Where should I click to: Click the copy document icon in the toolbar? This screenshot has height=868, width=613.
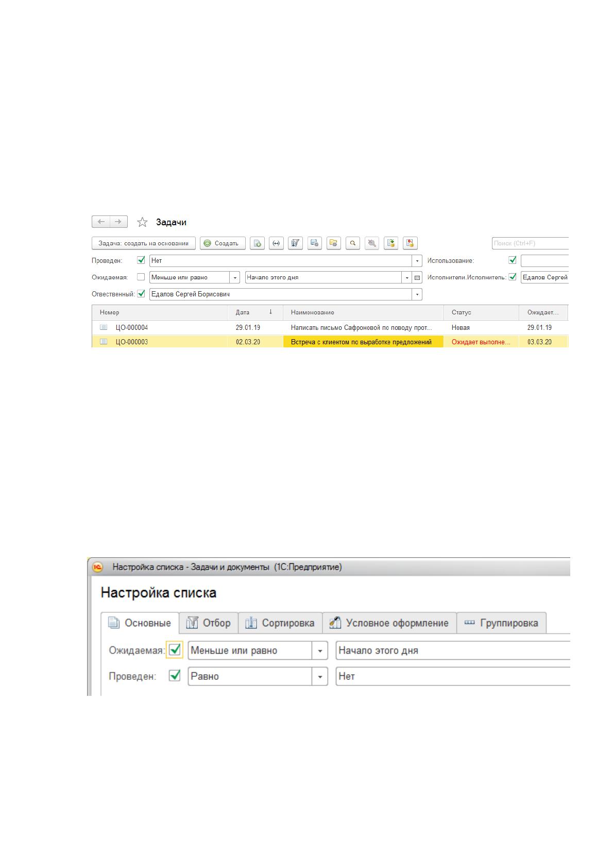click(258, 243)
